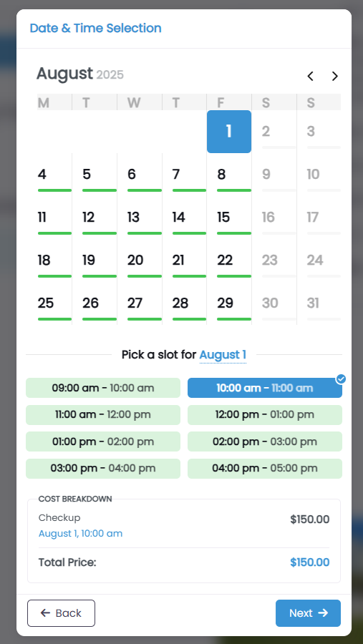
Task: Choose the 10:00 am - 11:00 am slot
Action: pos(265,388)
